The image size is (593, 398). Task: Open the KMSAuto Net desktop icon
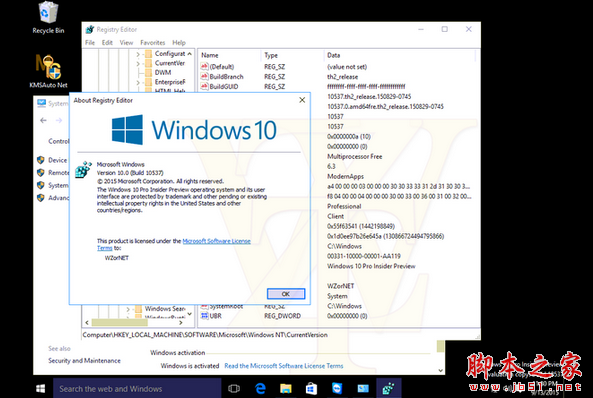48,71
